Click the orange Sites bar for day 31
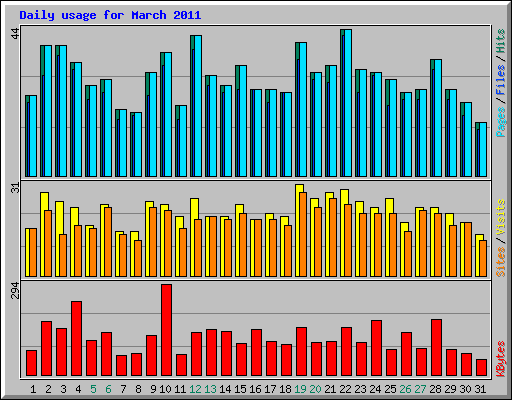The height and width of the screenshot is (400, 512). [483, 258]
